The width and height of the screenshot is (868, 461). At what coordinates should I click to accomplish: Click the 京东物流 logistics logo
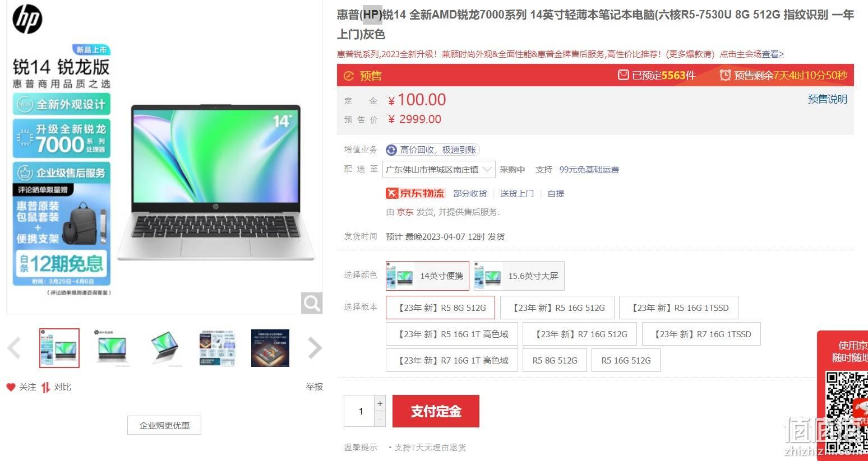[415, 193]
